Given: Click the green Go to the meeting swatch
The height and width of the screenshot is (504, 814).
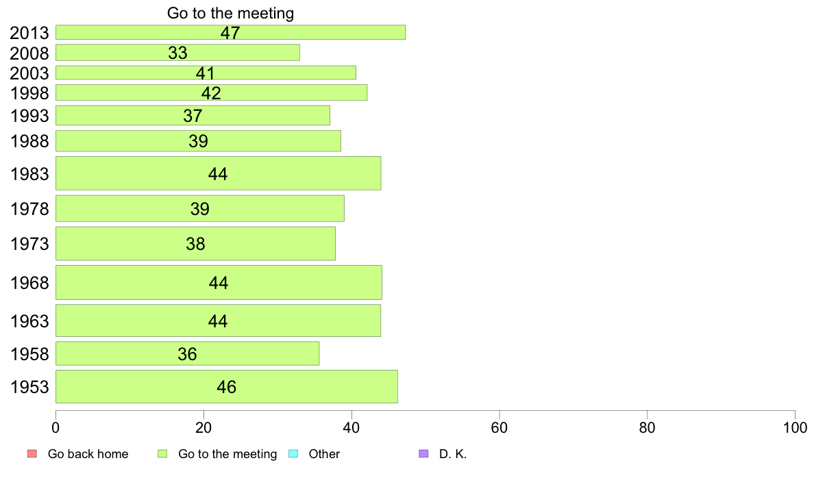Looking at the screenshot, I should [162, 453].
